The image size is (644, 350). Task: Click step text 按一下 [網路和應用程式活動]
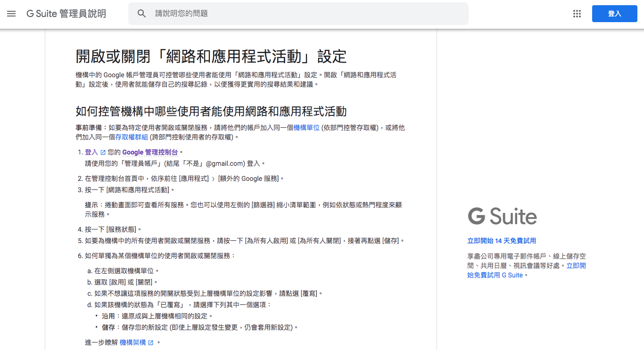point(130,190)
